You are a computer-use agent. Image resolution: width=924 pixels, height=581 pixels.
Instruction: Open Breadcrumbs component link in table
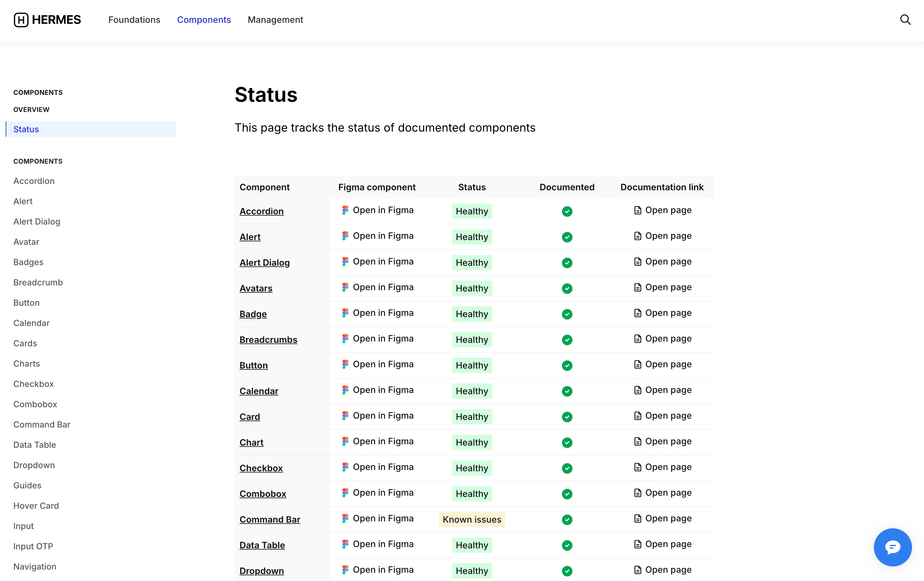pos(268,339)
